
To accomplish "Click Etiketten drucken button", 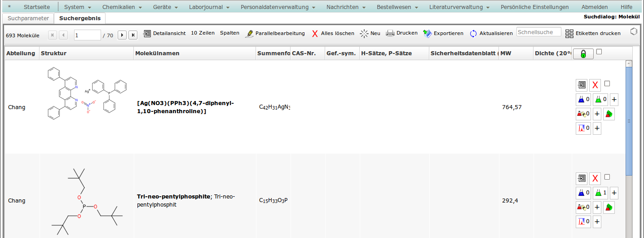I will click(x=593, y=33).
